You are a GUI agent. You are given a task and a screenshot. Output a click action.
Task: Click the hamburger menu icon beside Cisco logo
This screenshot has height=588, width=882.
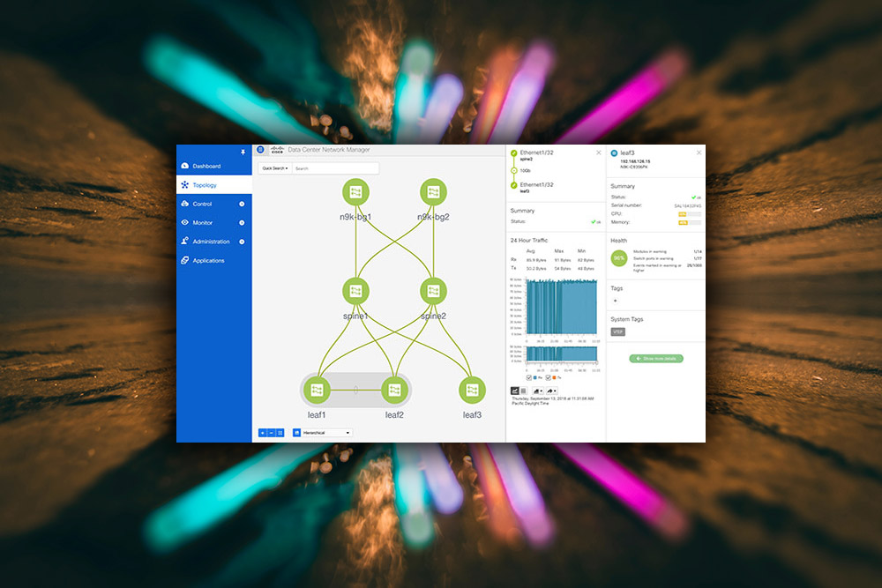tap(260, 149)
